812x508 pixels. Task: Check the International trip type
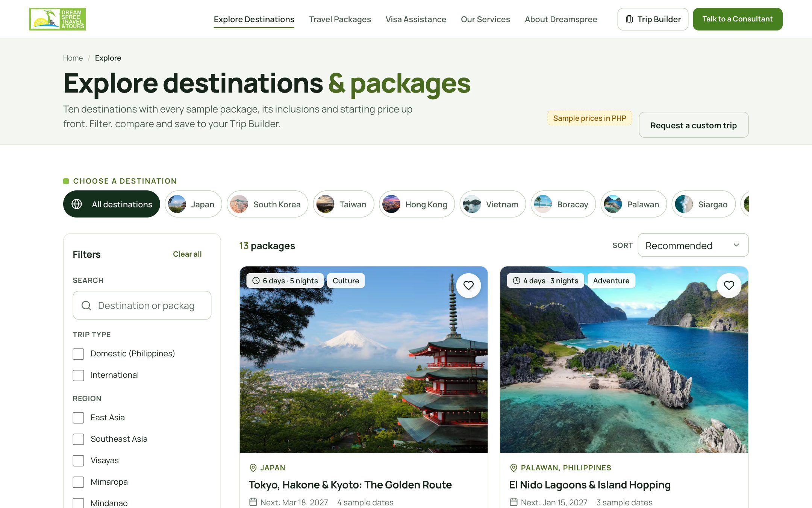click(x=78, y=376)
